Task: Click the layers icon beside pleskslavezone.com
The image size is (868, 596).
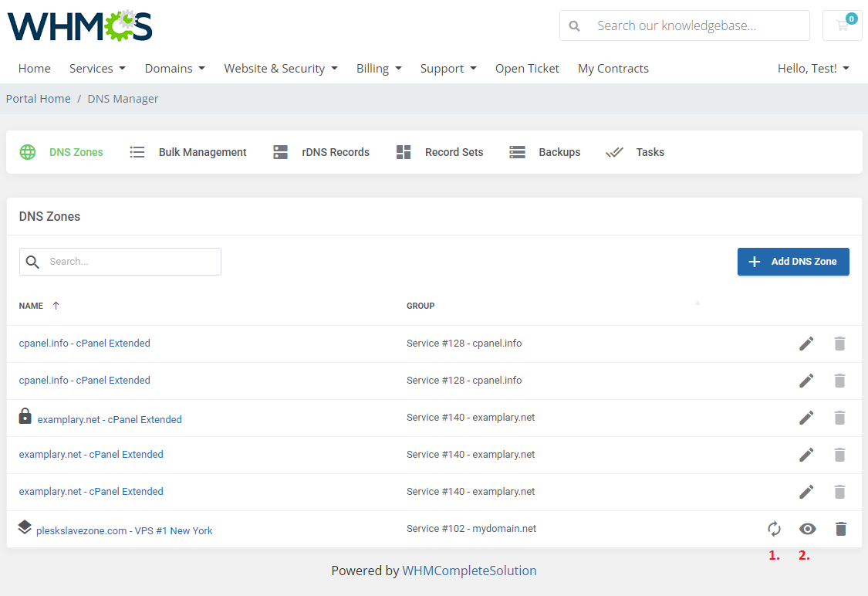Action: click(x=25, y=527)
